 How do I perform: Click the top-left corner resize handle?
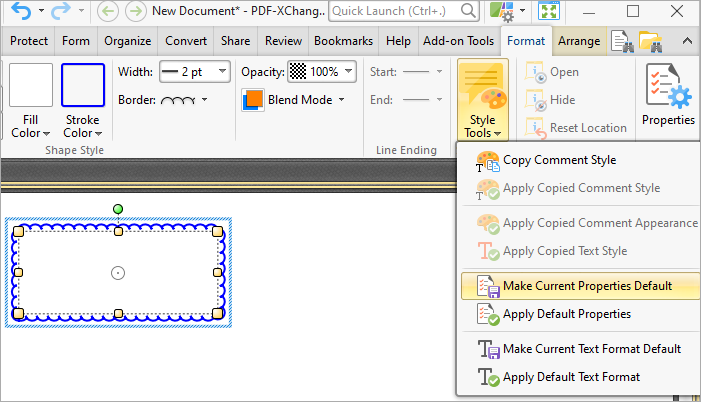click(x=18, y=231)
